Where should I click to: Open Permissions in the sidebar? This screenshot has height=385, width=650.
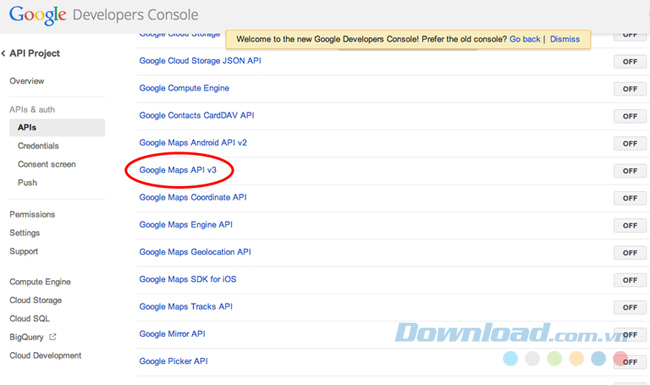[x=32, y=214]
